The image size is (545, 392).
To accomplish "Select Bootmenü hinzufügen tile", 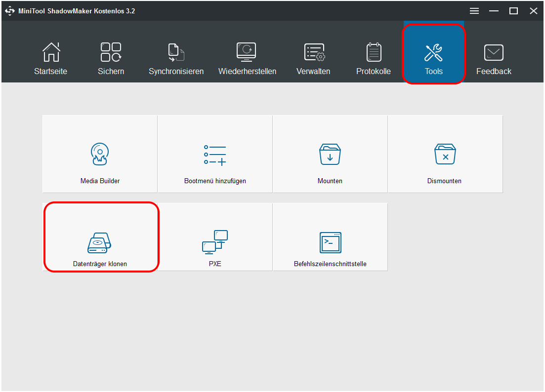I will pyautogui.click(x=215, y=154).
